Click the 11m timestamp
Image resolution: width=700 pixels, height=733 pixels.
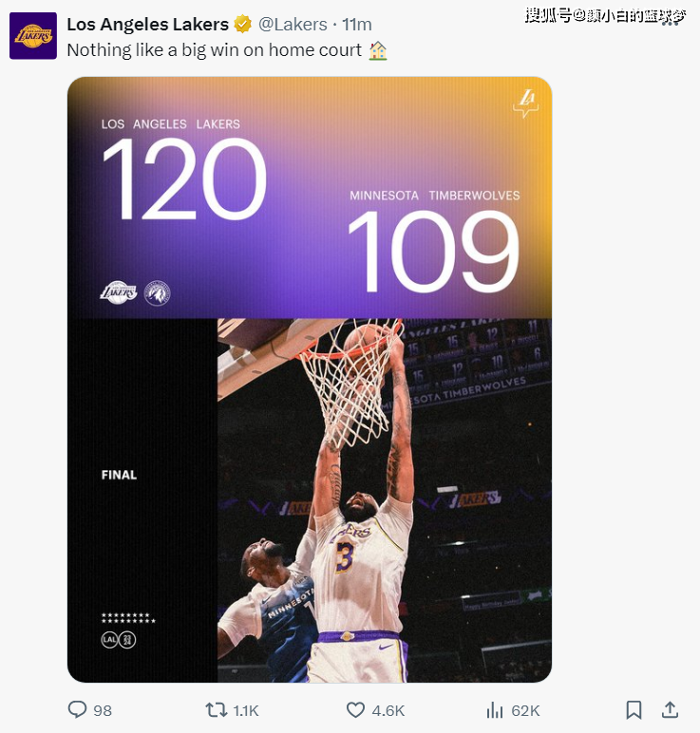tap(357, 24)
